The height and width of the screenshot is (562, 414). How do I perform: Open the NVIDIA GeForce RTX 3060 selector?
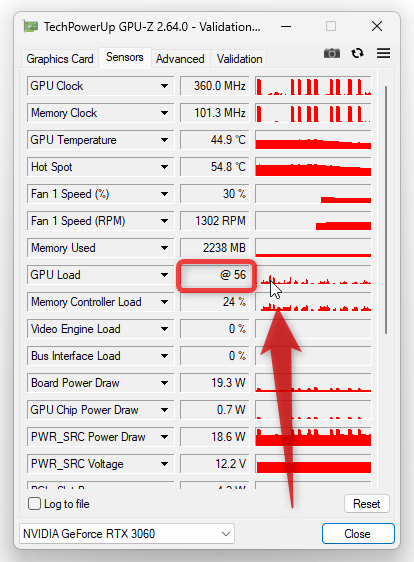[127, 534]
